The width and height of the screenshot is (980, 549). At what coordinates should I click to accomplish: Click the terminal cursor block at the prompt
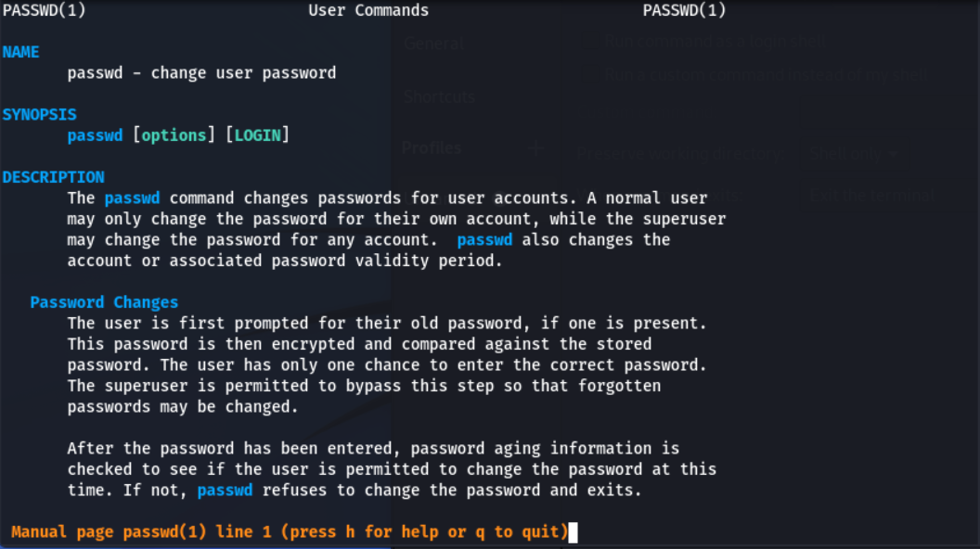click(573, 532)
